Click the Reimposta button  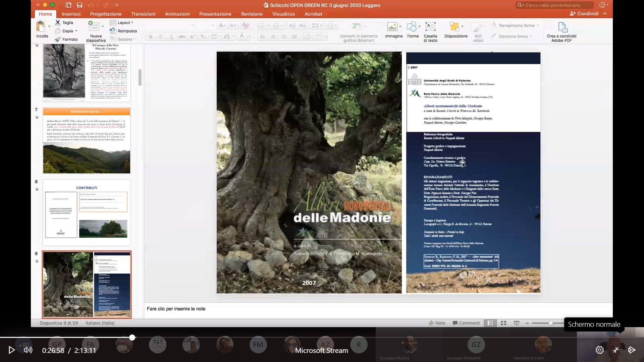click(x=123, y=31)
